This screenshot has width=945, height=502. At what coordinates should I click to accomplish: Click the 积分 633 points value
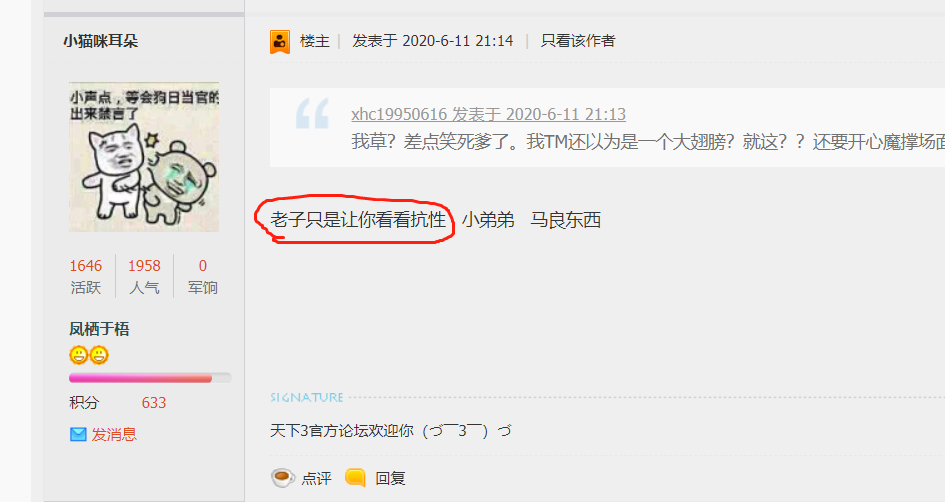point(154,403)
